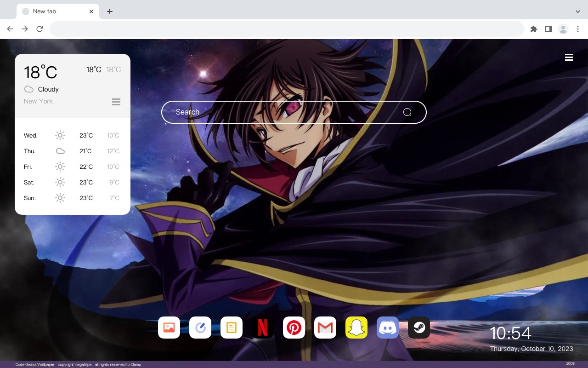Go forward to the next page

[25, 29]
